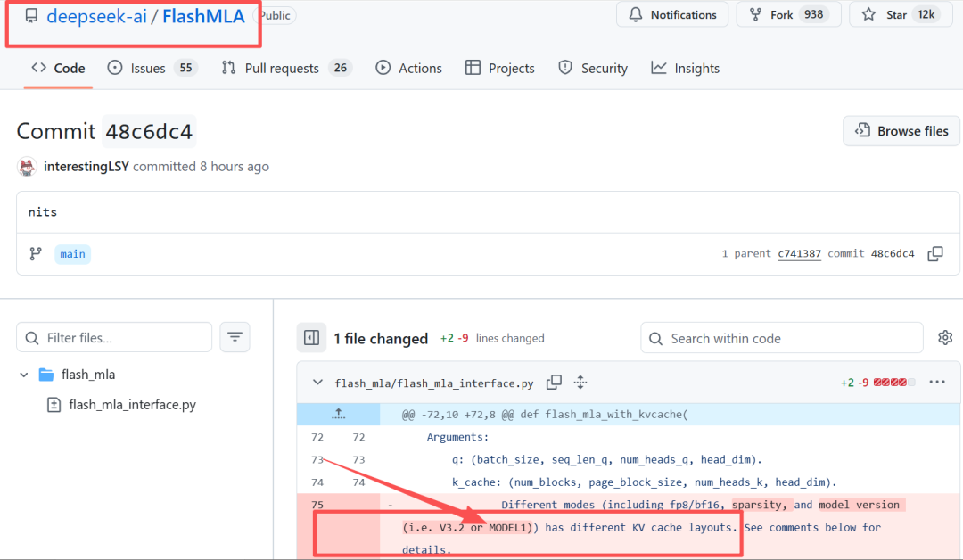Image resolution: width=963 pixels, height=560 pixels.
Task: Open the Actions tab
Action: [x=408, y=68]
